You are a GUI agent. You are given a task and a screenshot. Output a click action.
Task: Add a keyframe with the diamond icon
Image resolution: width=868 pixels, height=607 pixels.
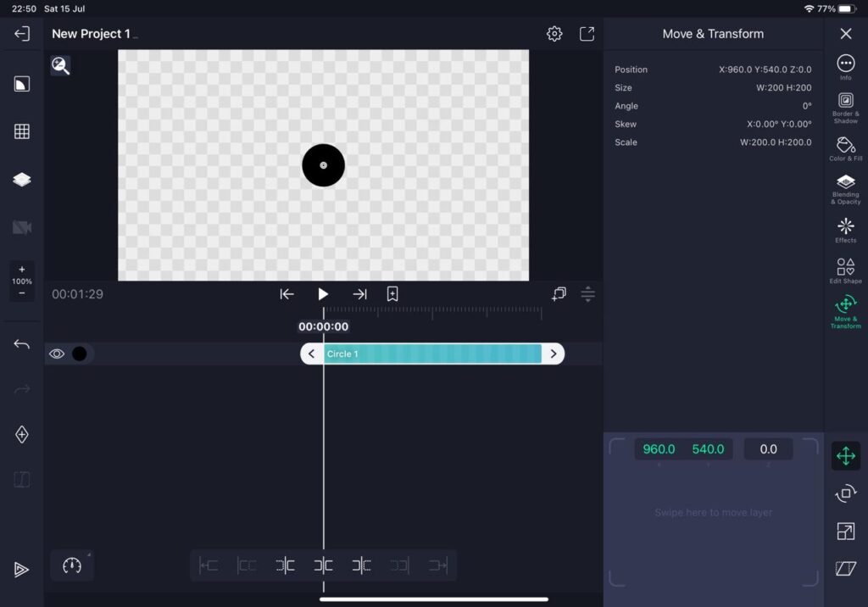pos(21,435)
